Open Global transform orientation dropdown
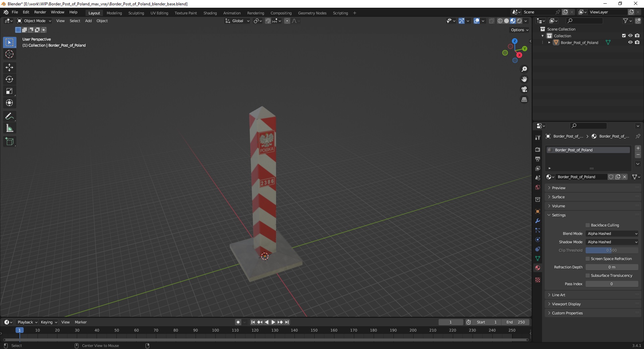 point(237,21)
